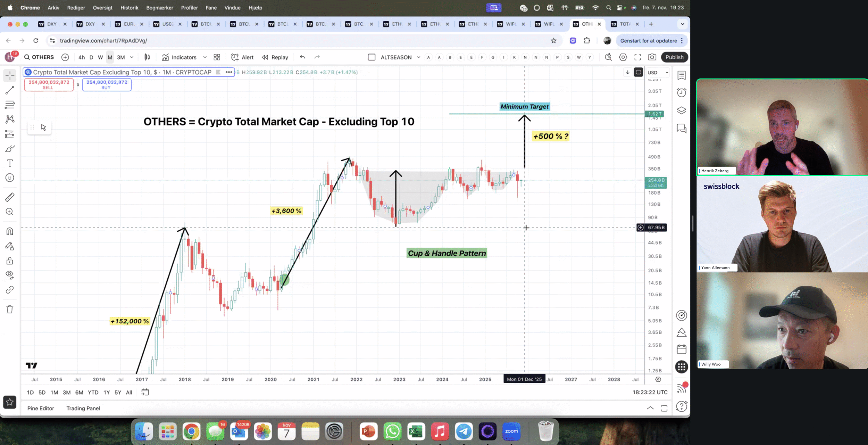Click the Publish button
This screenshot has width=868, height=445.
click(674, 57)
